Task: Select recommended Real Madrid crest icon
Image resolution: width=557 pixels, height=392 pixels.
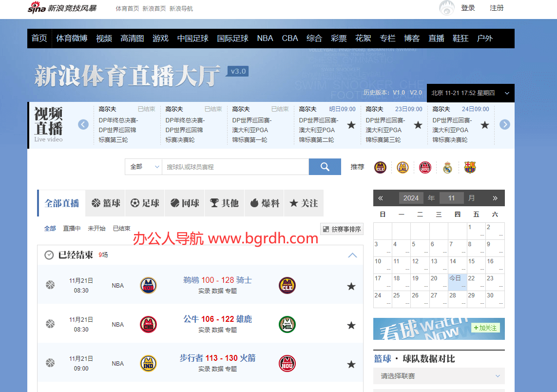Action: (x=447, y=167)
